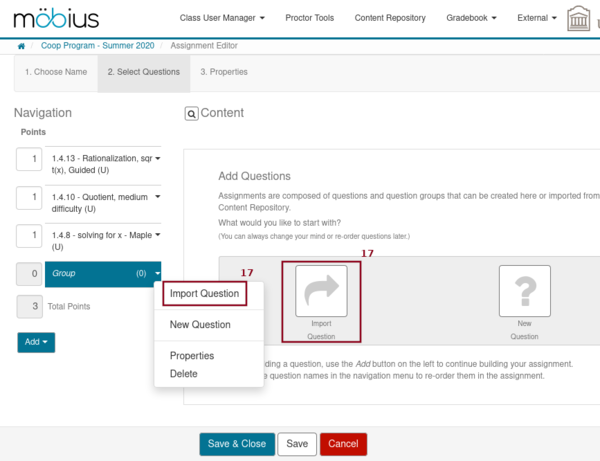This screenshot has height=461, width=600.
Task: Click the home icon in breadcrumb
Action: [x=21, y=46]
